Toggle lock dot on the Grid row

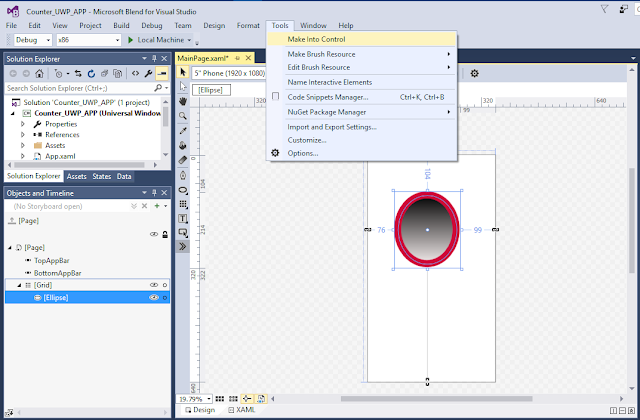point(165,285)
